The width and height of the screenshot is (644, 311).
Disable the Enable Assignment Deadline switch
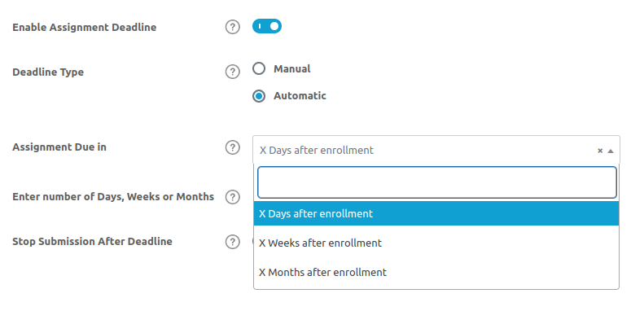tap(267, 26)
